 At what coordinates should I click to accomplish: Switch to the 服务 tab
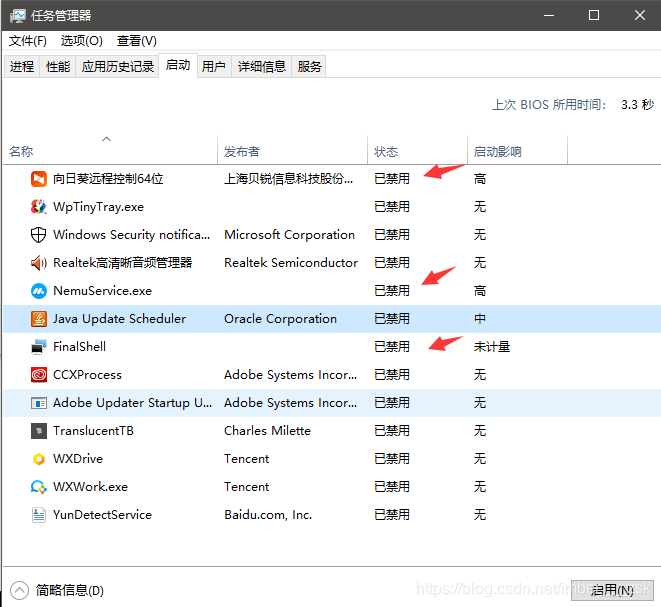pos(309,67)
